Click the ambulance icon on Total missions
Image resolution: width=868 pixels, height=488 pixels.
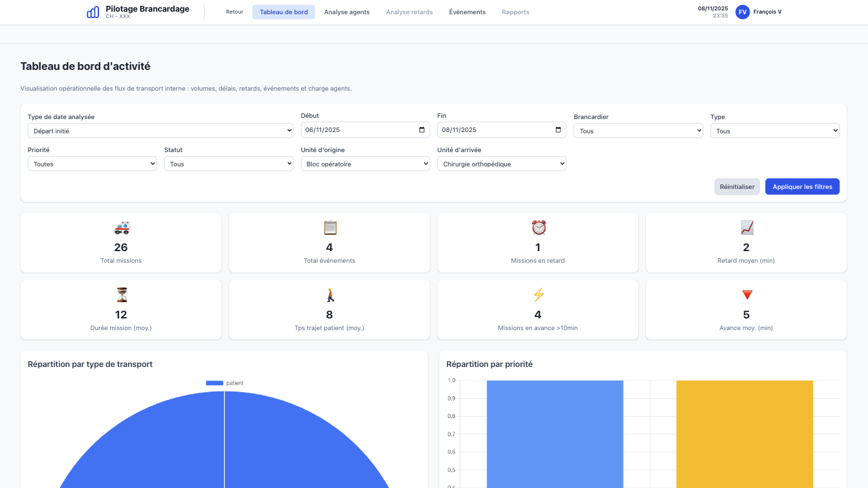pyautogui.click(x=121, y=228)
